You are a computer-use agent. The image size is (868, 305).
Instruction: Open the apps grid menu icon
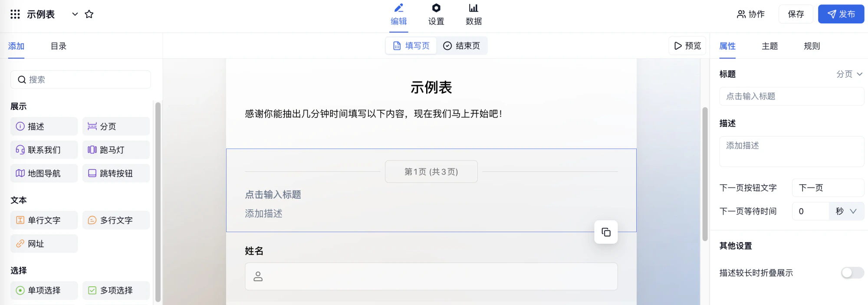click(15, 14)
